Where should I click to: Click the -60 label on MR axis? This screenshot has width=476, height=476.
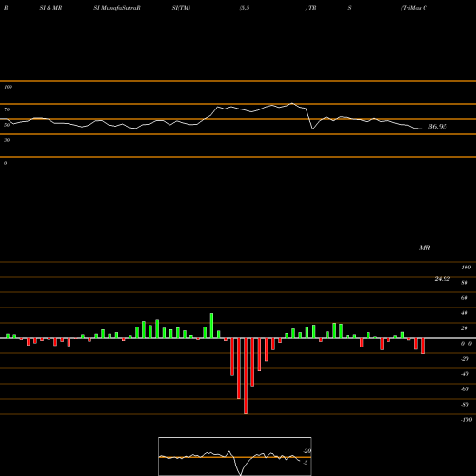(465, 389)
